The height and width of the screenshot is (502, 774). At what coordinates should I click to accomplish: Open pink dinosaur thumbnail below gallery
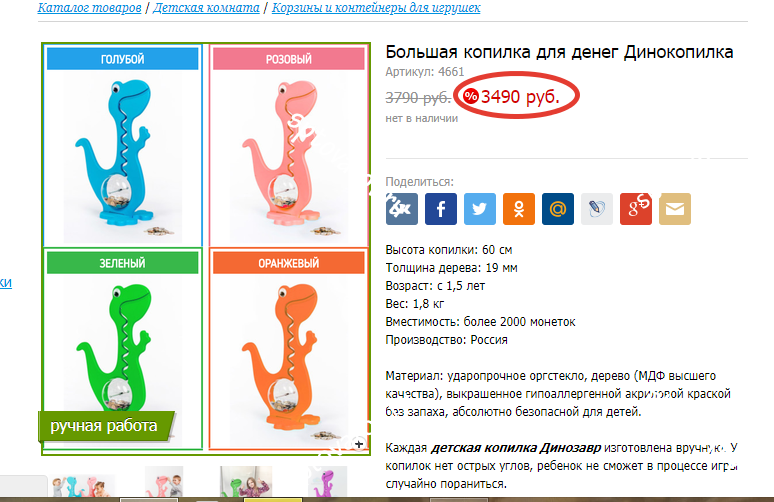(164, 481)
